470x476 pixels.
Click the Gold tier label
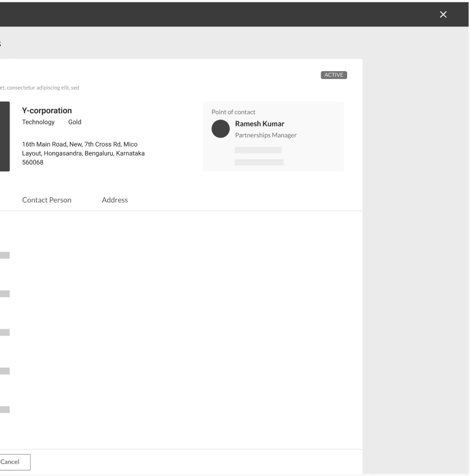tap(74, 122)
